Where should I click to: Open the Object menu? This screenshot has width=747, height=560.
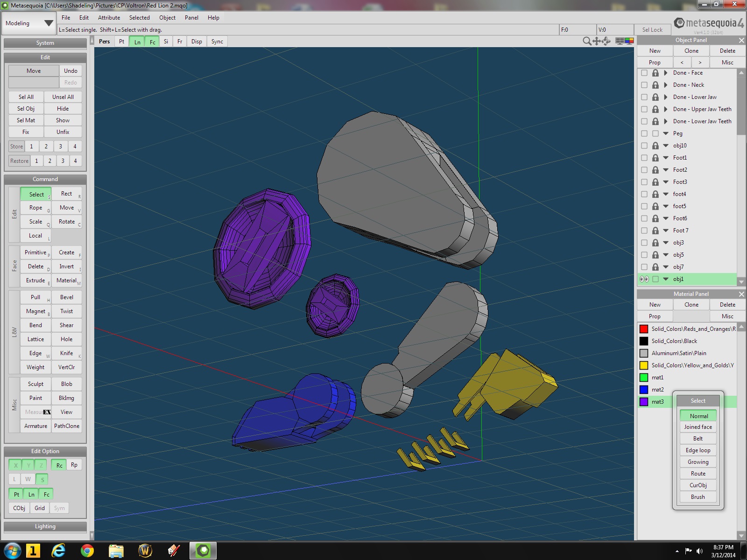(167, 18)
